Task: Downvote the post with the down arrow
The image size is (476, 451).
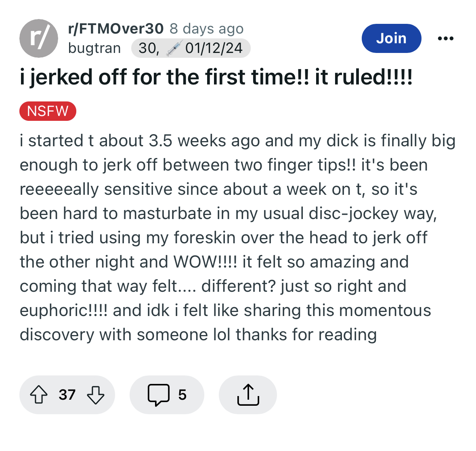Action: click(x=96, y=395)
